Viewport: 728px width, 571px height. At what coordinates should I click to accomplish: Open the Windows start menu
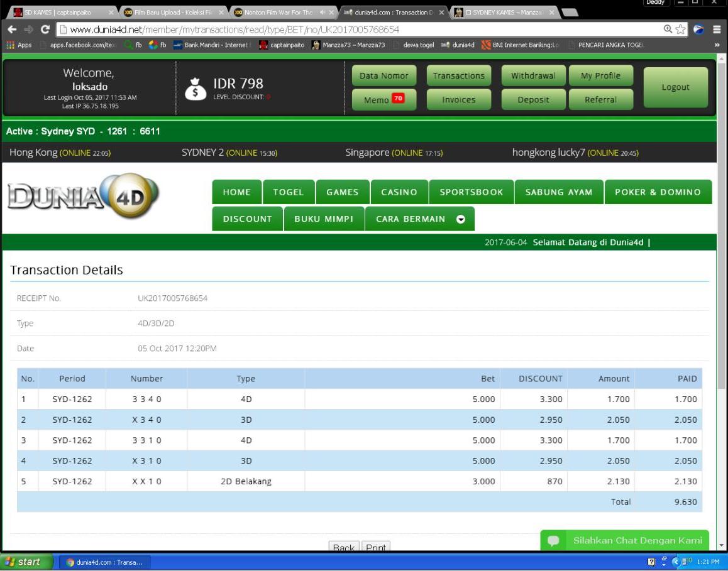pos(23,562)
